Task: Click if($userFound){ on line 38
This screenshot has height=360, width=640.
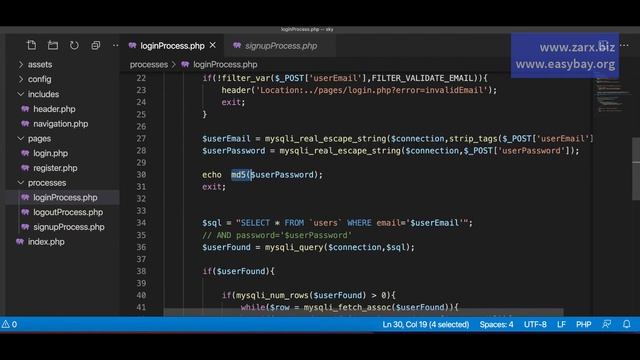Action: tap(238, 271)
